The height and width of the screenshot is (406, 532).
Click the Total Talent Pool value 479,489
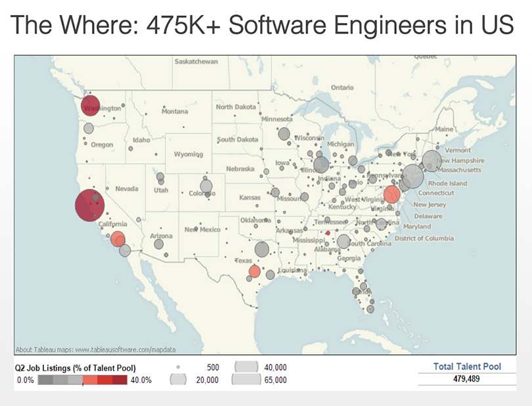click(467, 379)
